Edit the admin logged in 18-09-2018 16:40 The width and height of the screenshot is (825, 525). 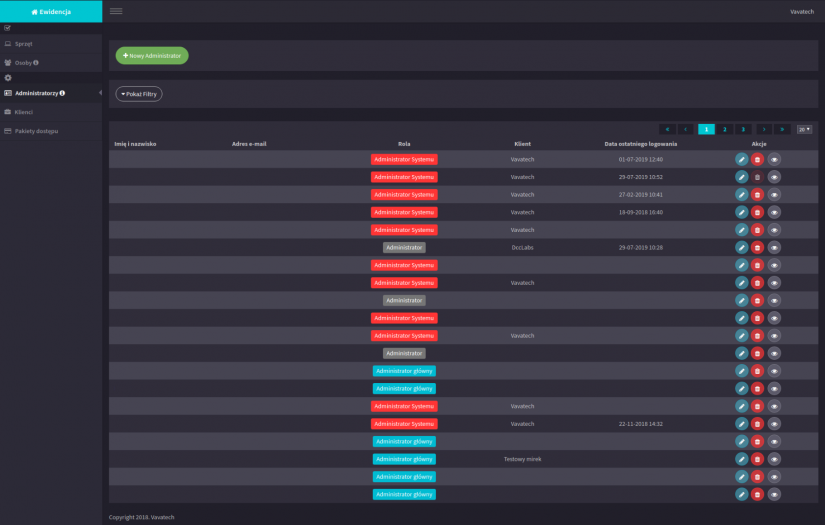741,213
